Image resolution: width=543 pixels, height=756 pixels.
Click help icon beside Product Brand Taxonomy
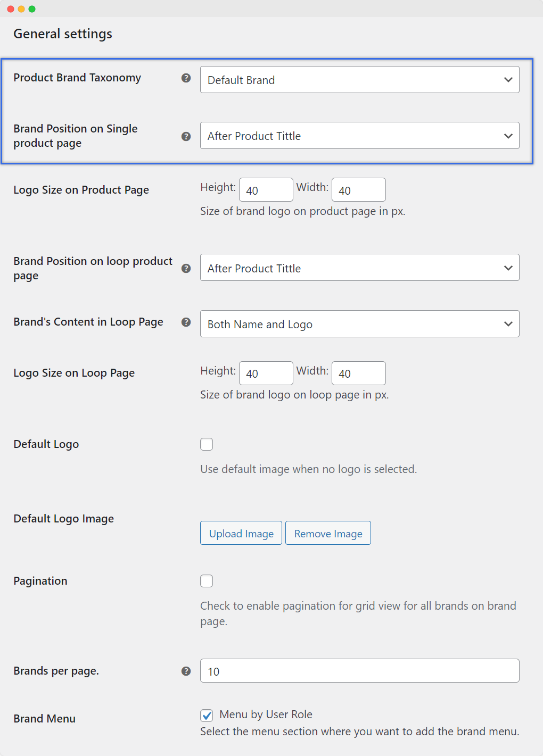click(x=186, y=78)
